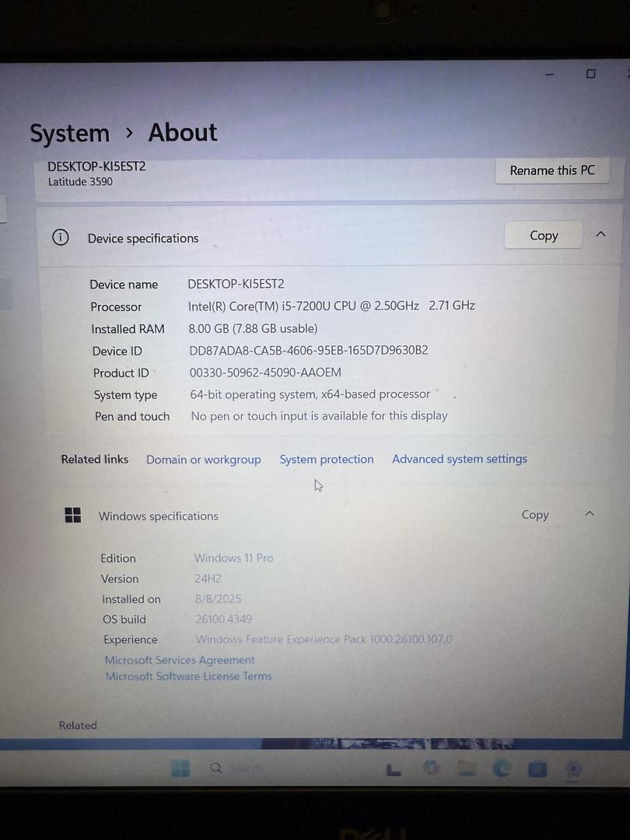
Task: Collapse the Device specifications section
Action: (x=601, y=234)
